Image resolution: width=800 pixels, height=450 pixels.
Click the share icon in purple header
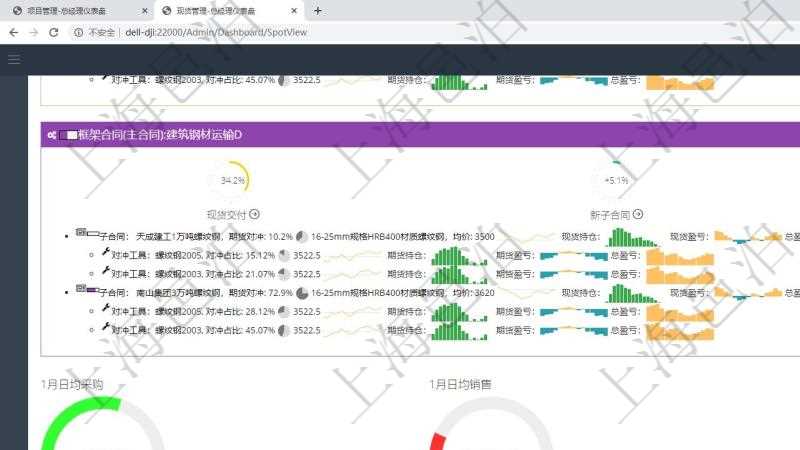(x=50, y=134)
